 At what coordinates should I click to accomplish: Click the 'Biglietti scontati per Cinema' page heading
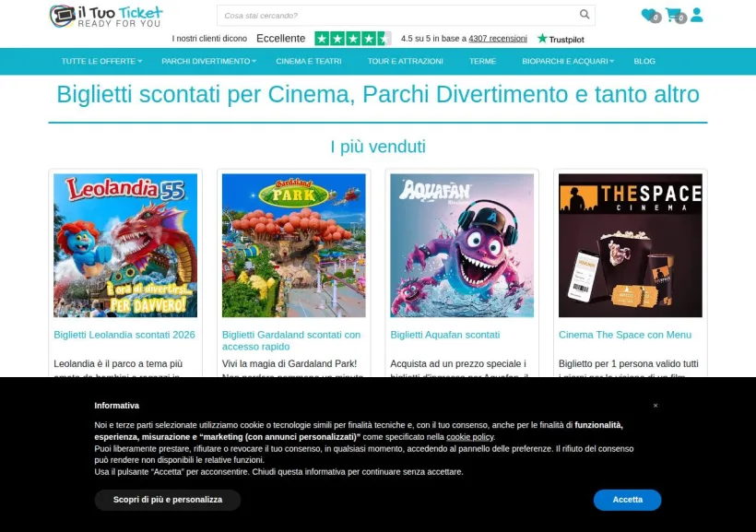pos(378,95)
